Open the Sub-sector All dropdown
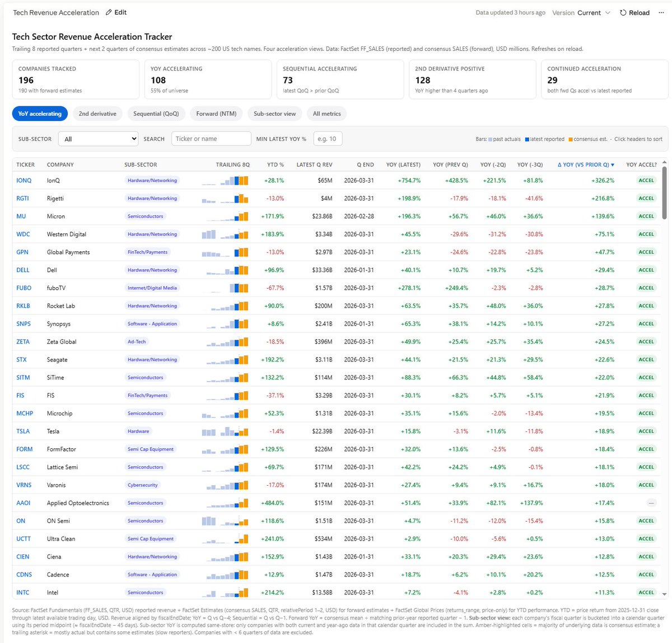This screenshot has height=643, width=672. click(98, 139)
